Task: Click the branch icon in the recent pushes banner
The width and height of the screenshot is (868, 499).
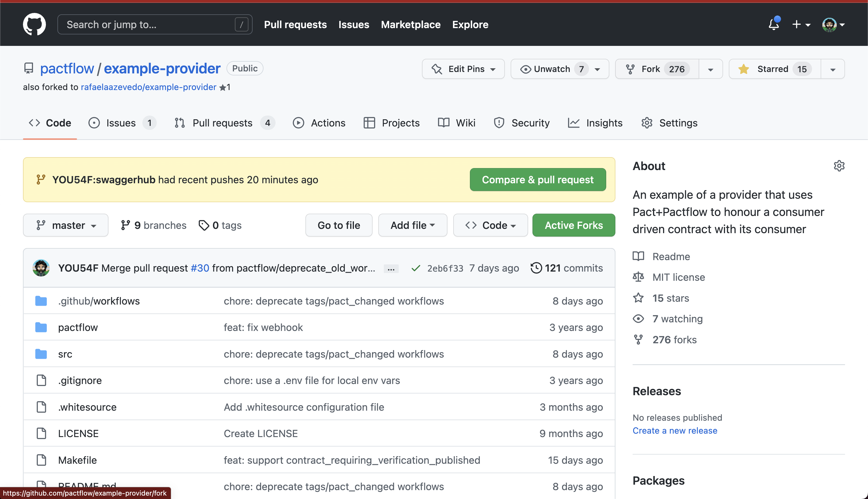Action: point(41,179)
